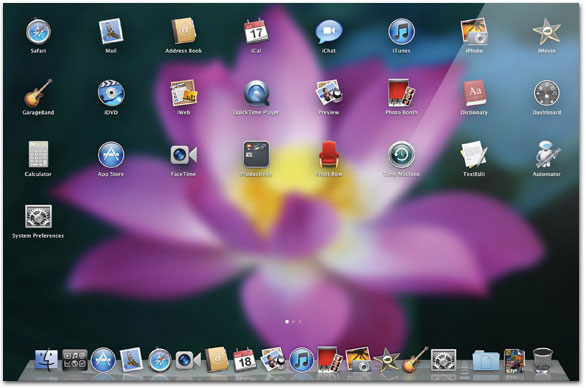Click the Launchpad icon in Dock
This screenshot has height=388, width=586.
[x=75, y=360]
